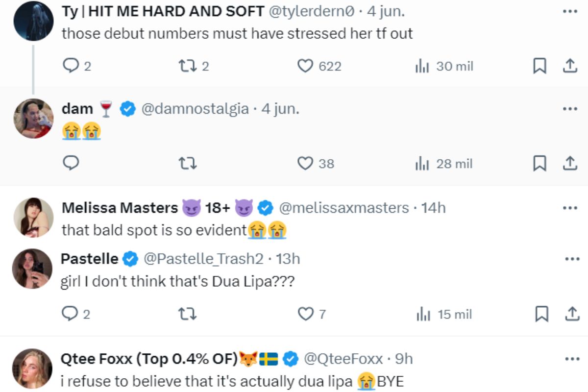Open @melissaxmasters profile handle link
Image resolution: width=588 pixels, height=392 pixels.
click(343, 208)
